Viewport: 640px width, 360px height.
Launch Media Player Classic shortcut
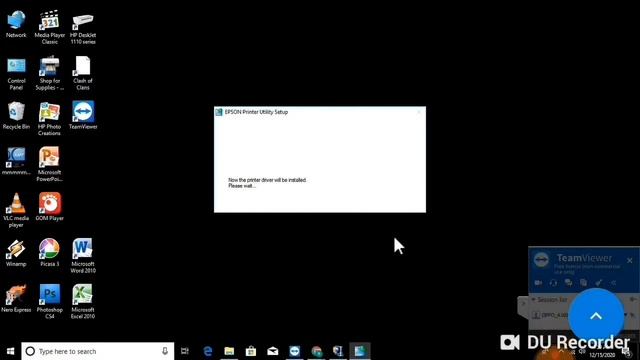[49, 27]
